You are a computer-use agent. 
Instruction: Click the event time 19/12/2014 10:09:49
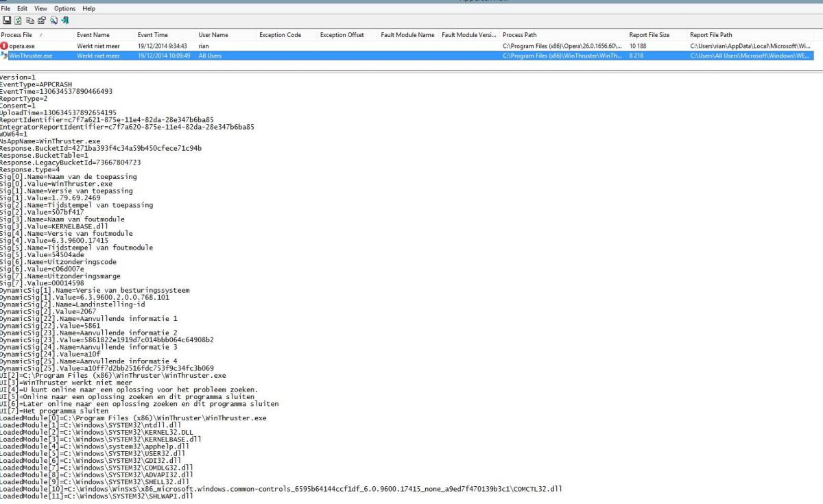point(164,56)
